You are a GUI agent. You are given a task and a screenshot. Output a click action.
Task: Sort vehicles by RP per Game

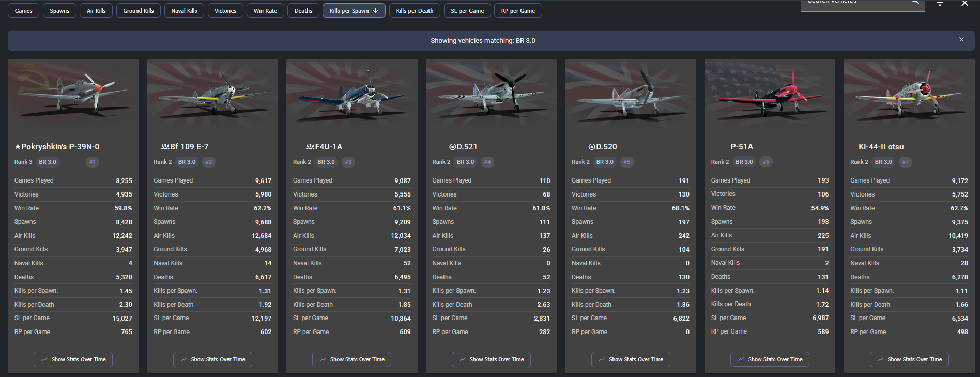click(518, 11)
